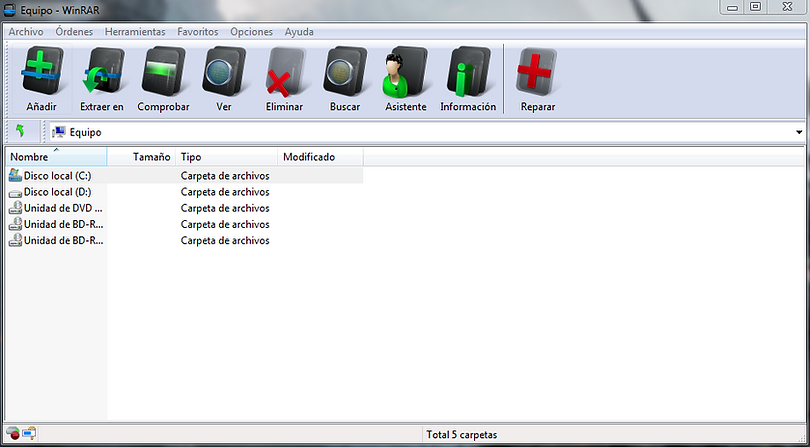Click the Unidad de DVD drive icon
Screen dimensions: 810x447
pos(15,208)
